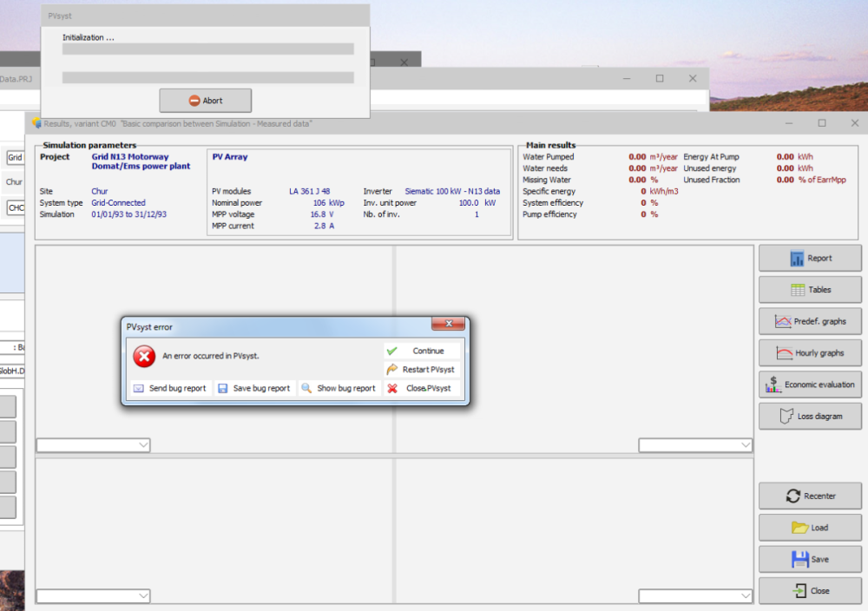Show Hourly graphs

[x=809, y=353]
